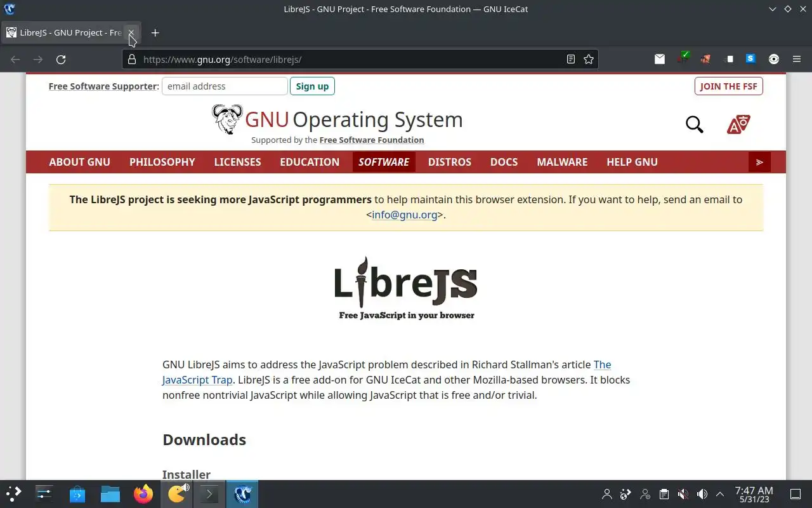Click the show desktop button
The height and width of the screenshot is (508, 812).
coord(796,494)
